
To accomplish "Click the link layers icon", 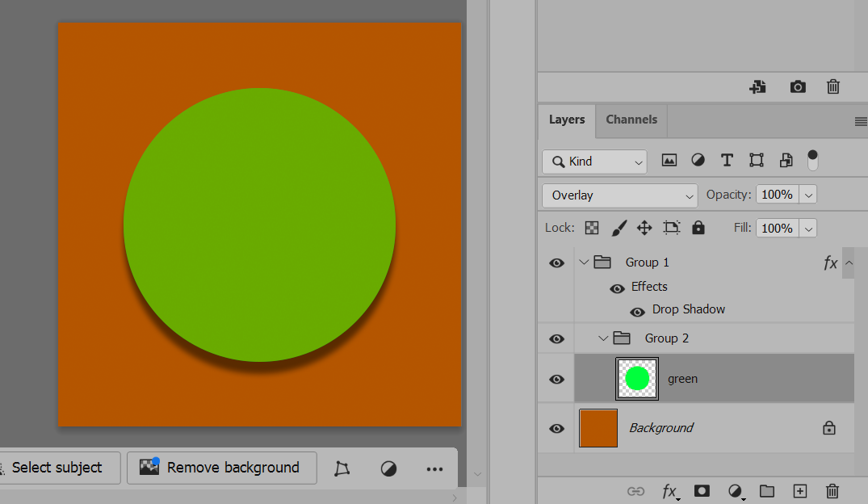I will tap(635, 491).
